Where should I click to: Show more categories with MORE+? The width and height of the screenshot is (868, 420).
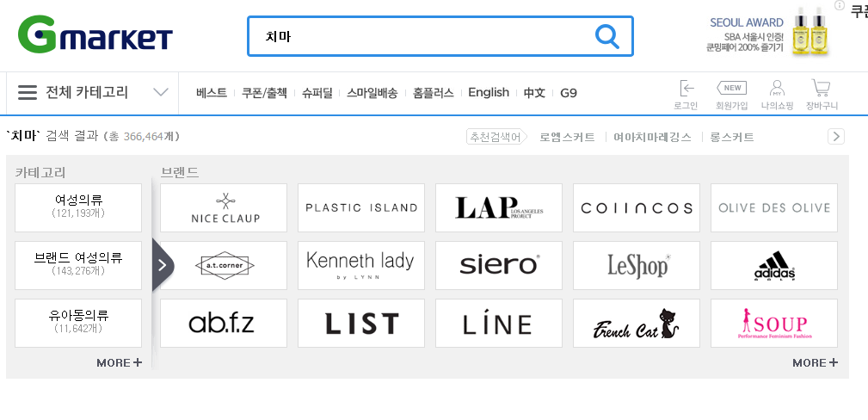pos(119,362)
